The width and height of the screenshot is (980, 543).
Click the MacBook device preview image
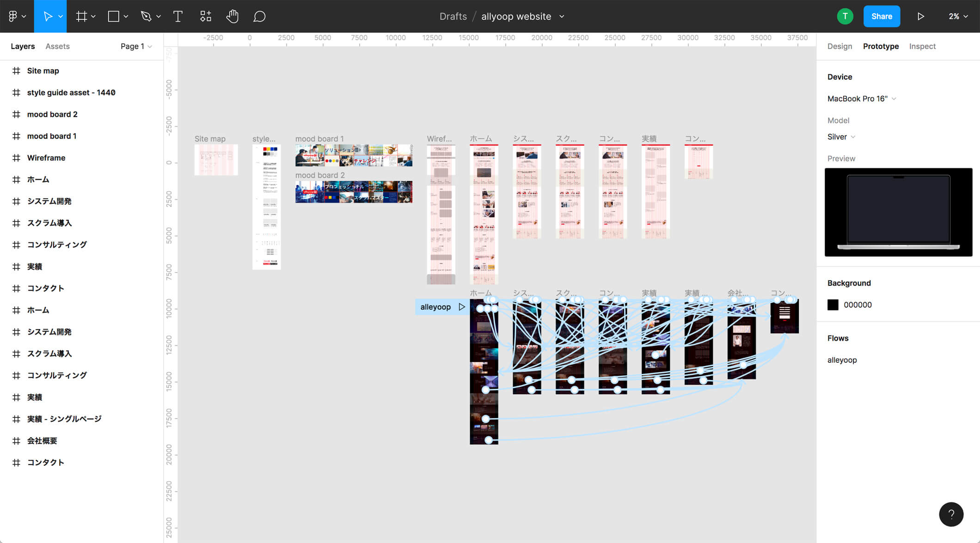898,212
